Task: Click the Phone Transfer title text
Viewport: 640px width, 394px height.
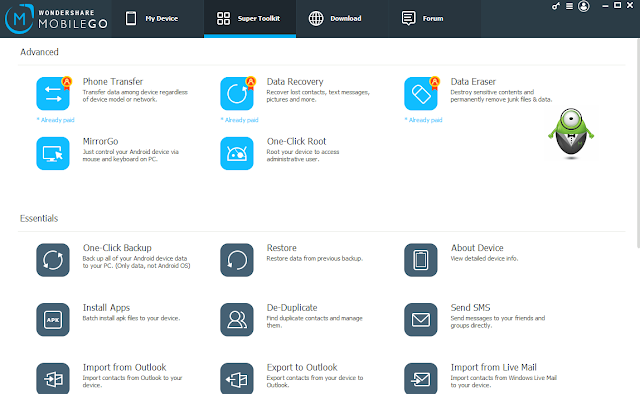Action: 113,82
